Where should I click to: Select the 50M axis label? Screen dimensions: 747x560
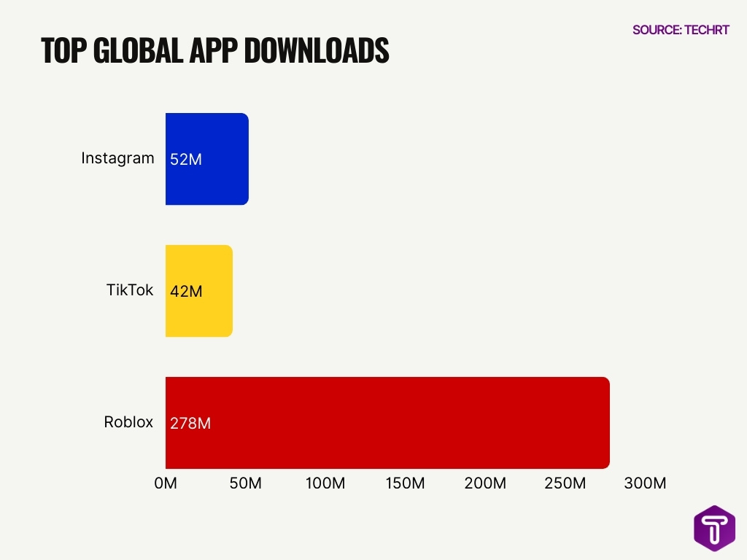[246, 483]
